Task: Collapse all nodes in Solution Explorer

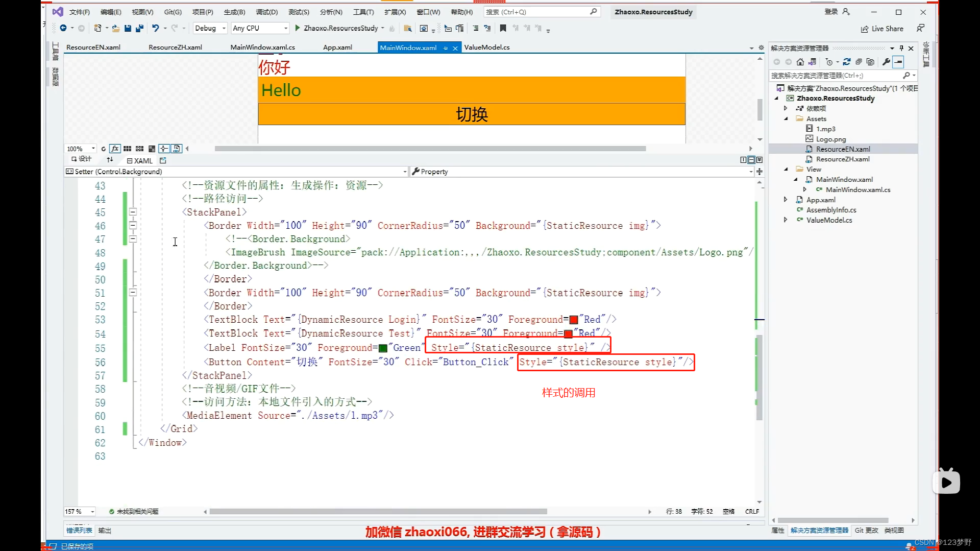Action: click(859, 62)
